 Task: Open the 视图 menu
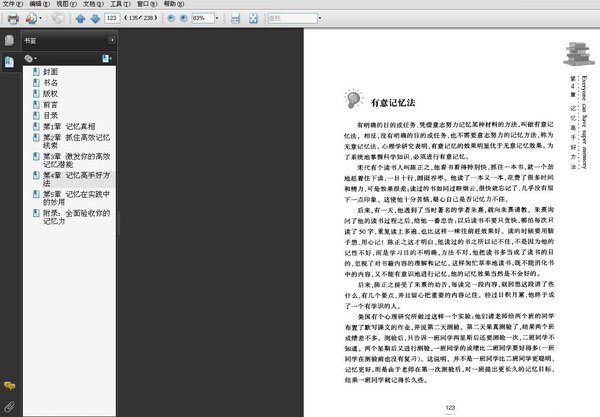point(66,4)
